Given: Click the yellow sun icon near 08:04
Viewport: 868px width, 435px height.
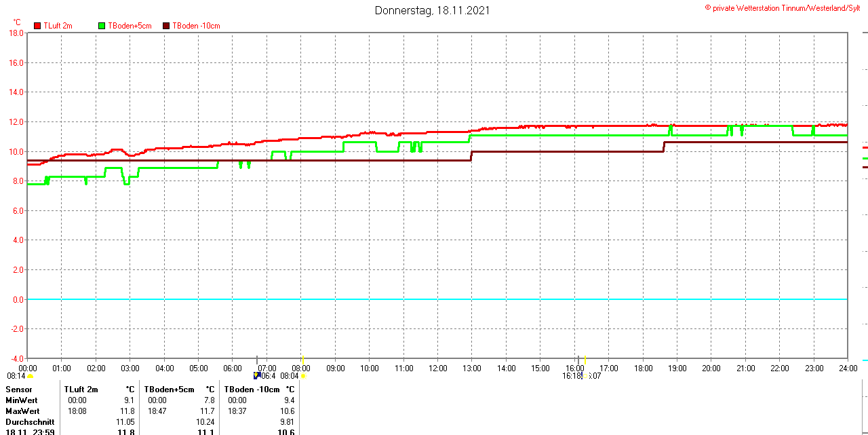Looking at the screenshot, I should (x=302, y=376).
